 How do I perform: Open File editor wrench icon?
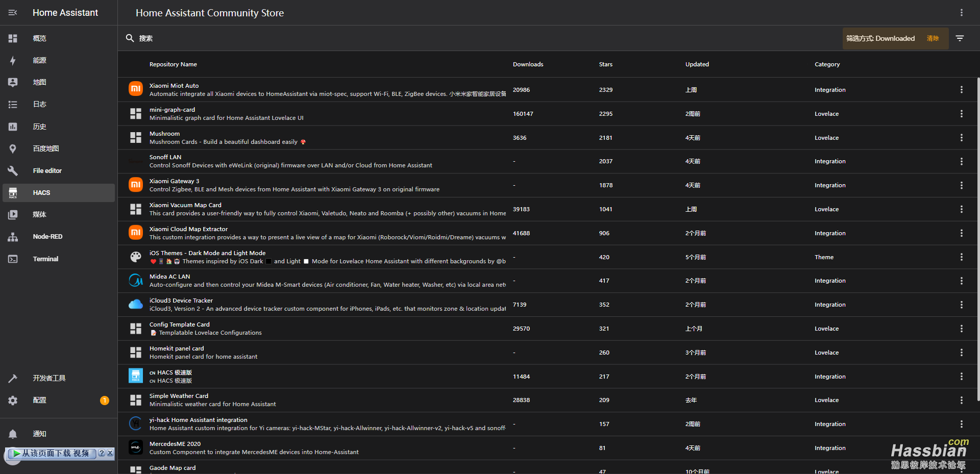click(x=13, y=170)
